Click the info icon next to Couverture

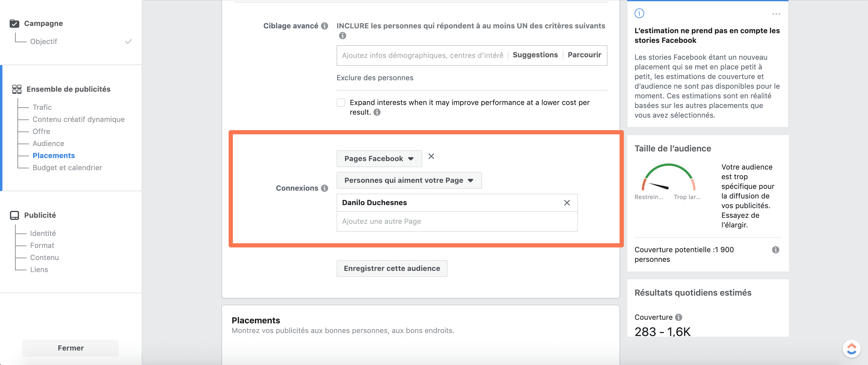point(679,317)
